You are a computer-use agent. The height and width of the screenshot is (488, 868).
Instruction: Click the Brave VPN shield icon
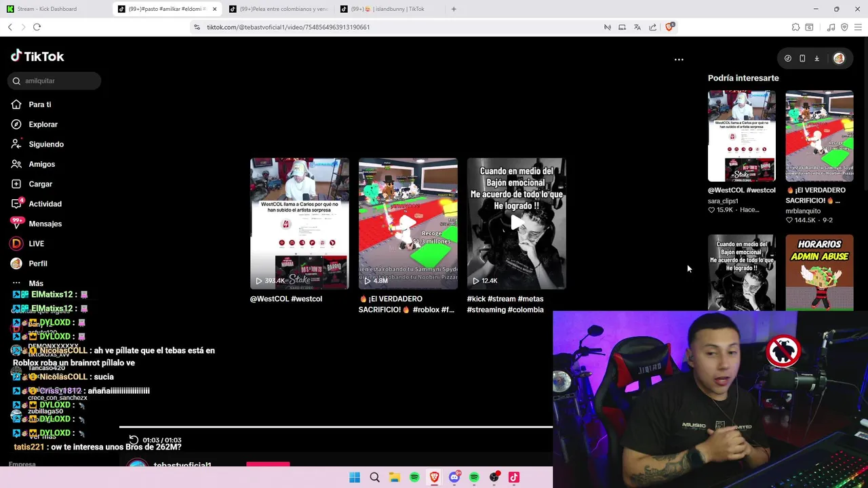point(844,27)
